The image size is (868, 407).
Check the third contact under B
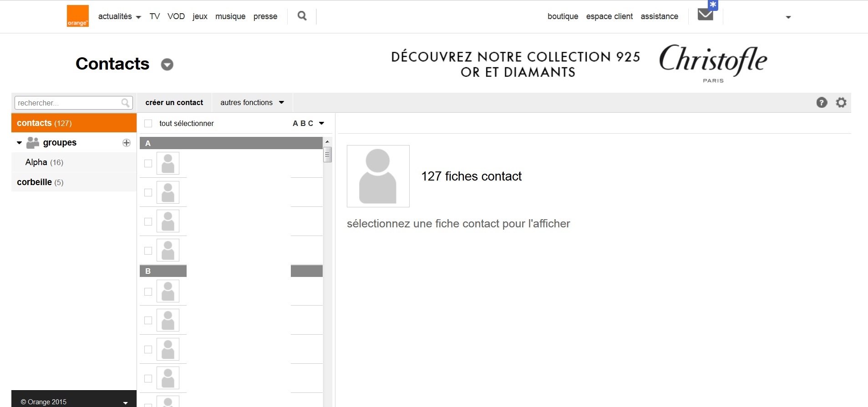[148, 349]
